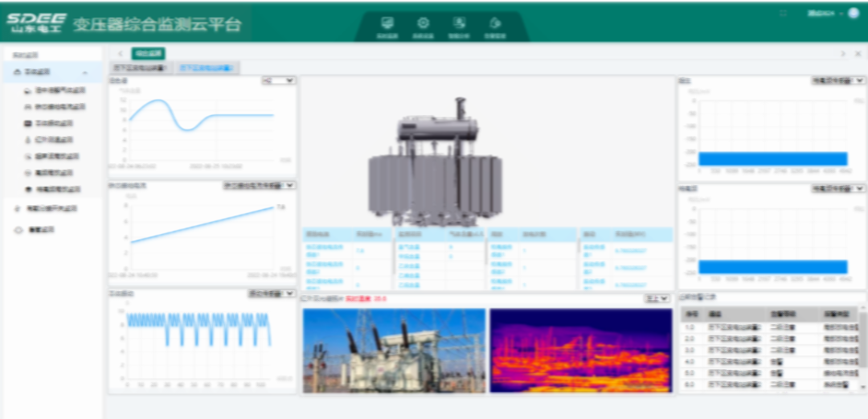
Task: Click the left arrow beside green button
Action: tap(121, 53)
